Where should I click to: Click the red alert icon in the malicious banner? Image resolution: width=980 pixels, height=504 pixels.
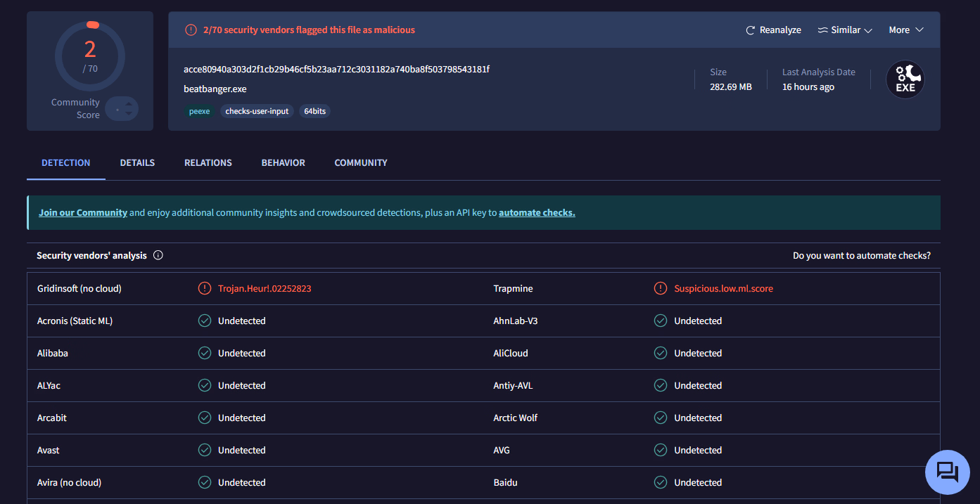[191, 30]
